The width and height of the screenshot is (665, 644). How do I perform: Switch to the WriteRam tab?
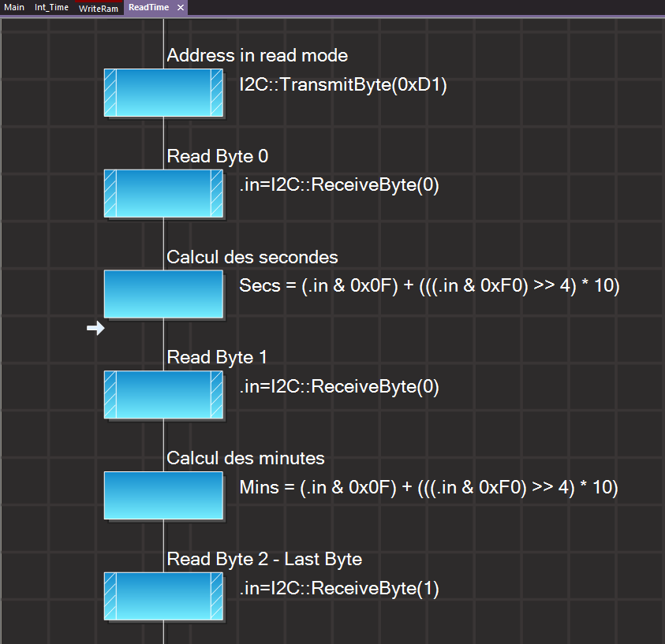tap(98, 8)
